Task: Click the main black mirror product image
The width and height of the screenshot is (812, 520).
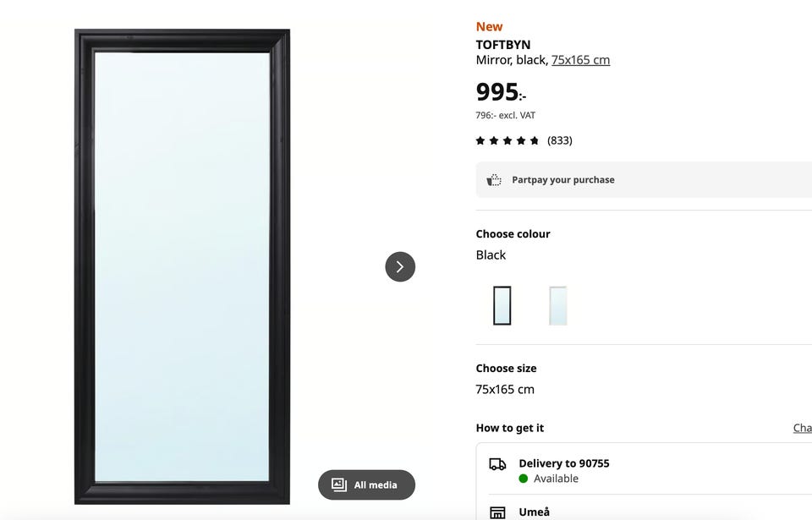Action: point(182,267)
